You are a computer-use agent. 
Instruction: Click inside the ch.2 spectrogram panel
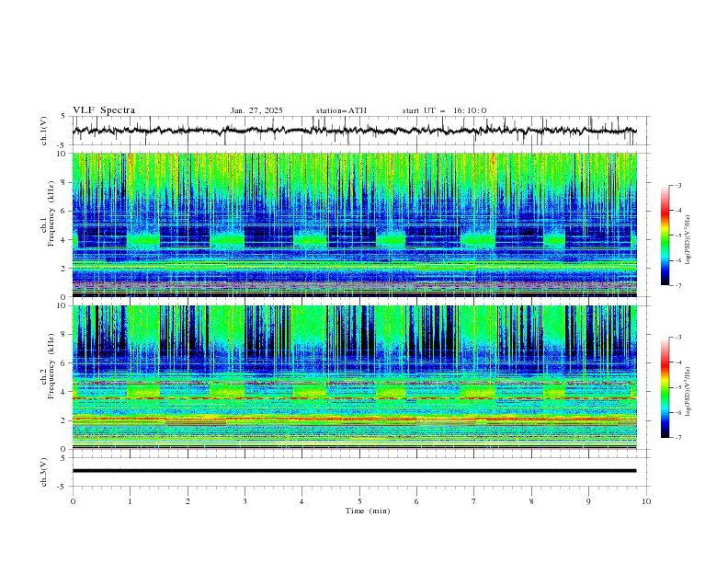pos(354,377)
